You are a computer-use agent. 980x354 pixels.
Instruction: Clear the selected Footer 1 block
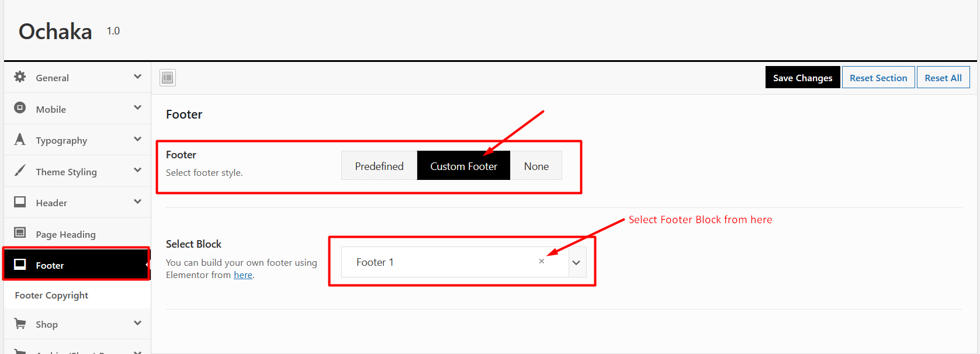(542, 261)
